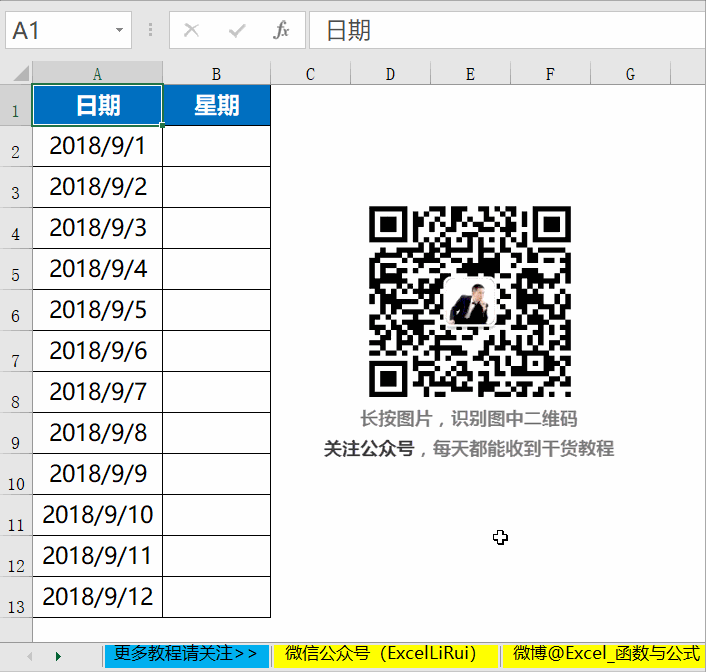This screenshot has width=706, height=672.
Task: Select column D header
Action: point(390,73)
